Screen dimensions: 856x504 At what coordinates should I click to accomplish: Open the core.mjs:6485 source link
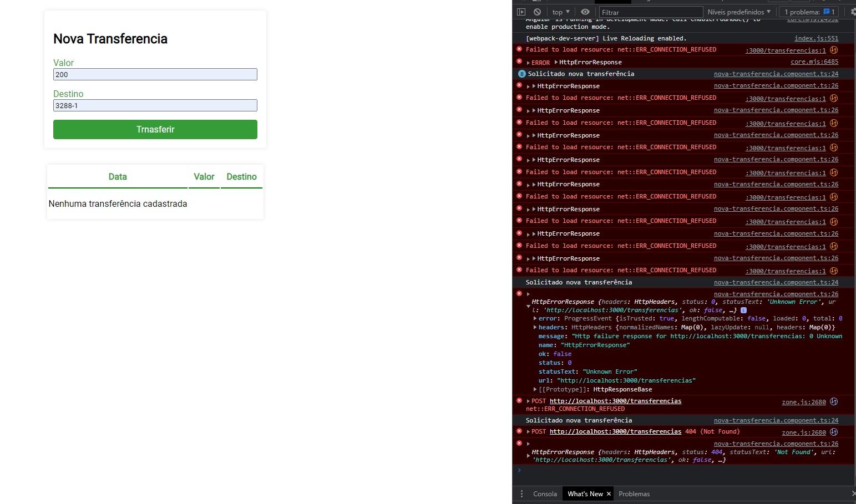[x=814, y=62]
